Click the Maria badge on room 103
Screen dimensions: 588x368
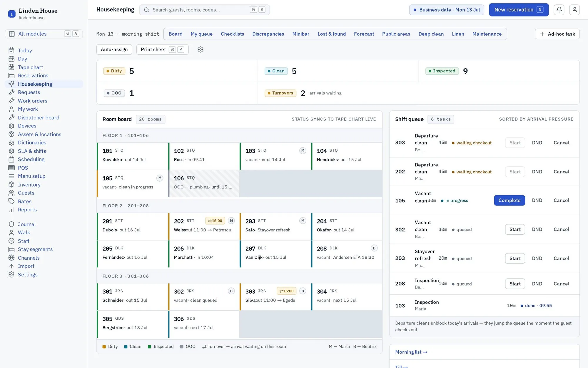coord(303,151)
